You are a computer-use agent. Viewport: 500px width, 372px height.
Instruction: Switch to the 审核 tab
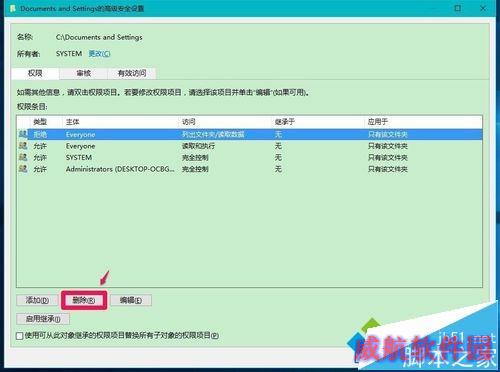click(x=83, y=73)
